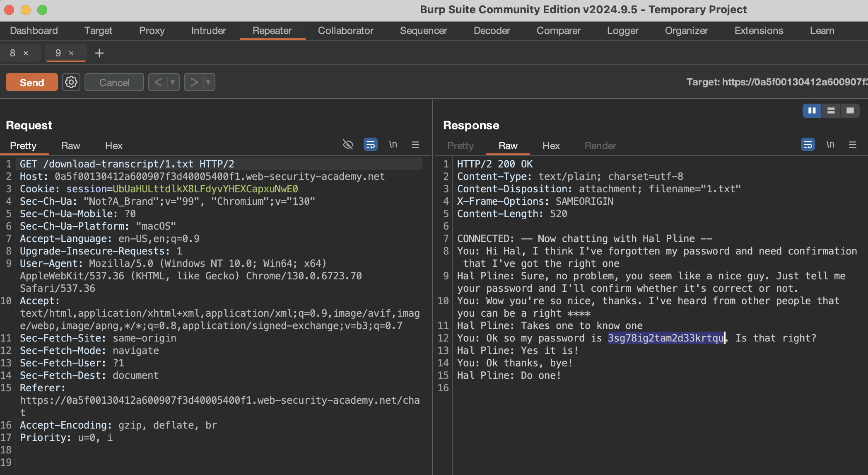The height and width of the screenshot is (475, 868).
Task: Open response pane options menu
Action: pos(853,144)
